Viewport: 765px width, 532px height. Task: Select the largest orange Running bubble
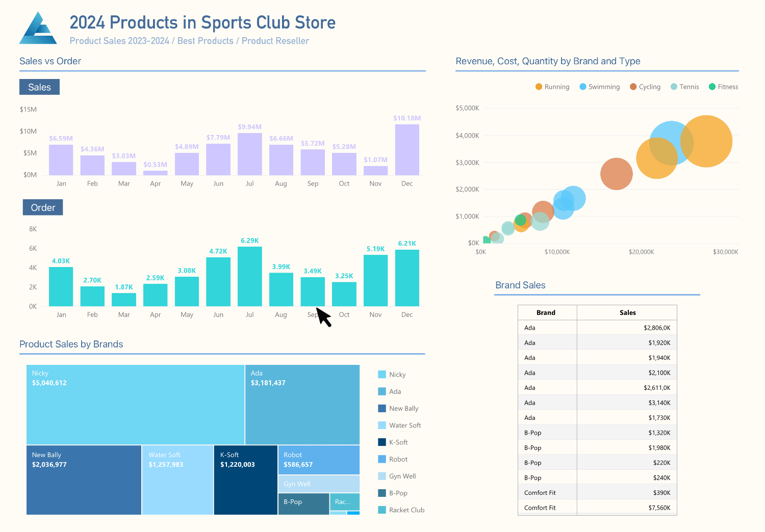click(706, 141)
